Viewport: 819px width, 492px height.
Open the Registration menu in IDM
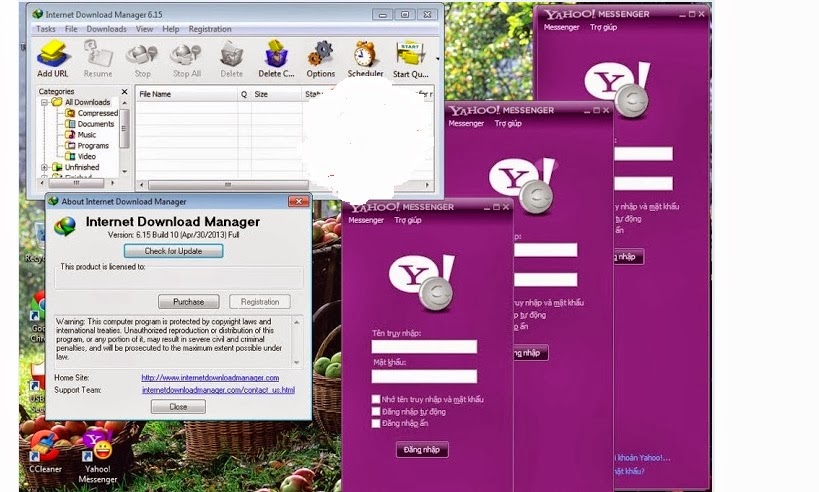pos(210,29)
